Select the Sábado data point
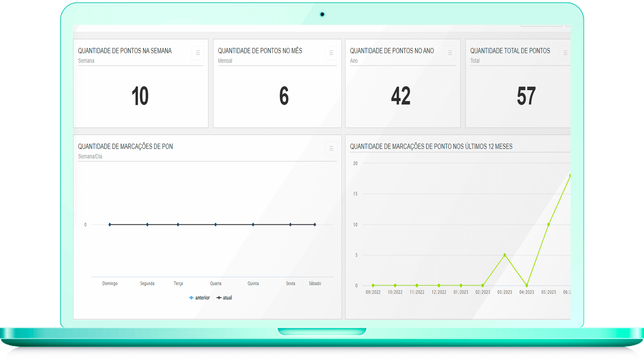644x362 pixels. point(315,225)
